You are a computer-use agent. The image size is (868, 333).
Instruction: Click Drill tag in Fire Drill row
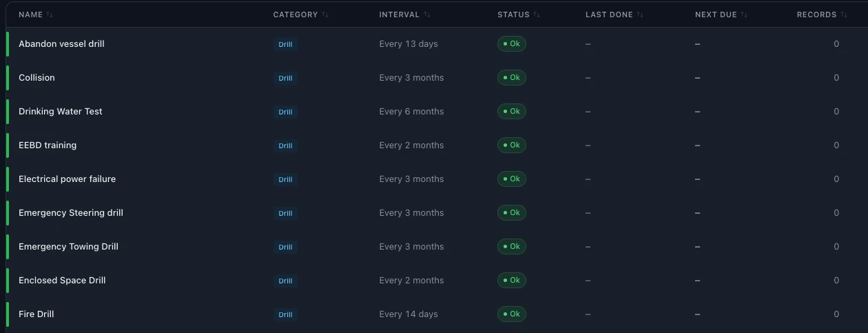click(x=285, y=314)
